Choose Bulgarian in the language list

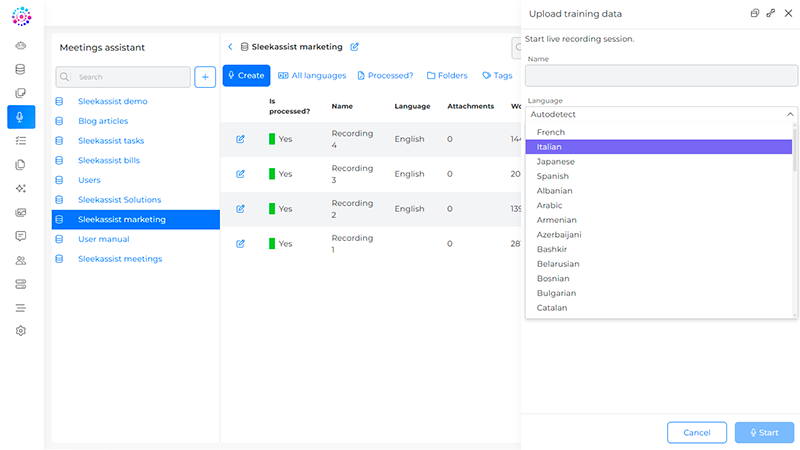659,293
